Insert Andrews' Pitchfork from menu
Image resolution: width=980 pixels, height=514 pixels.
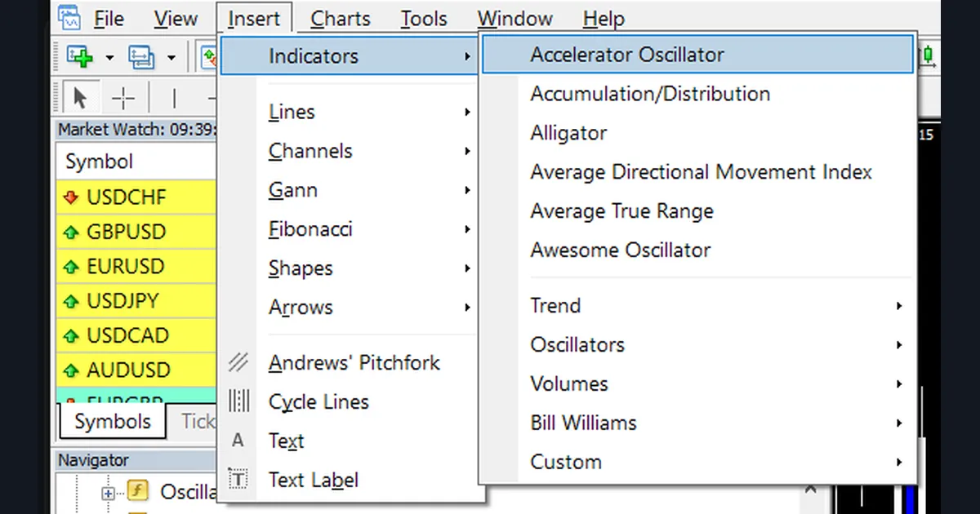point(352,362)
